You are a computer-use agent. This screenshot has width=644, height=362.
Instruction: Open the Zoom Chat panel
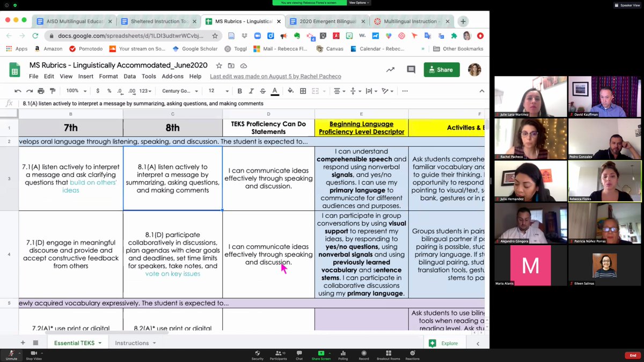coord(299,355)
